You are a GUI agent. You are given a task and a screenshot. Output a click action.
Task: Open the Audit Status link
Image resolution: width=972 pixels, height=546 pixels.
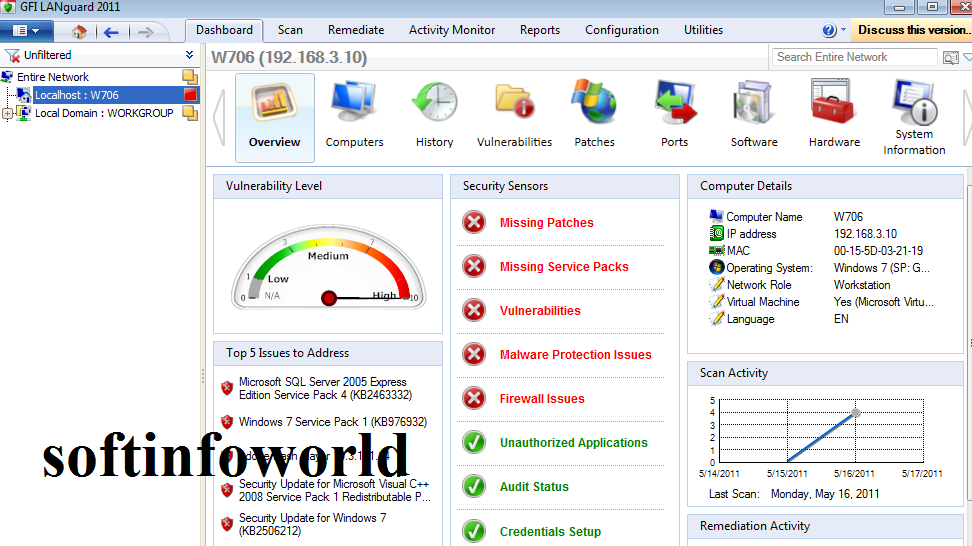click(534, 487)
